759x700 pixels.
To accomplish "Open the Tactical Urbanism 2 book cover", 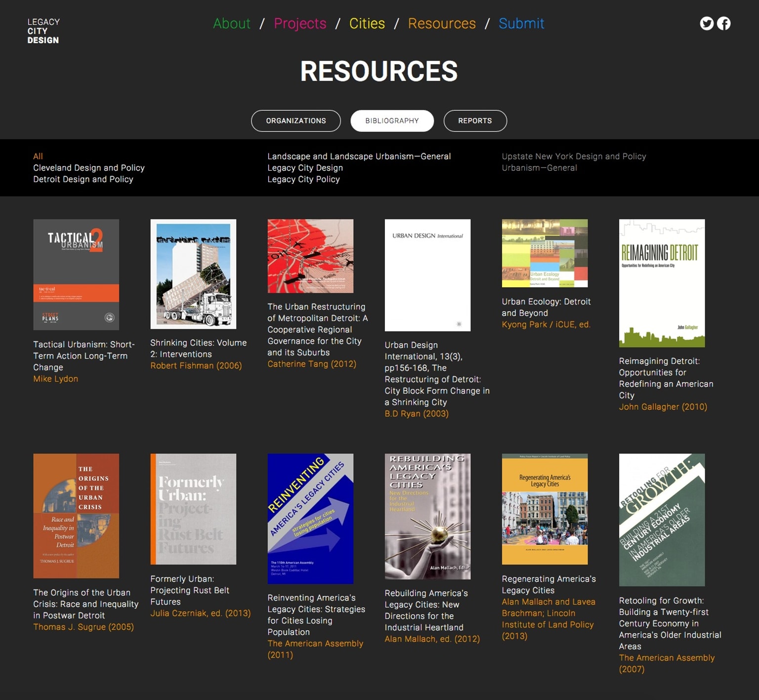I will [76, 274].
